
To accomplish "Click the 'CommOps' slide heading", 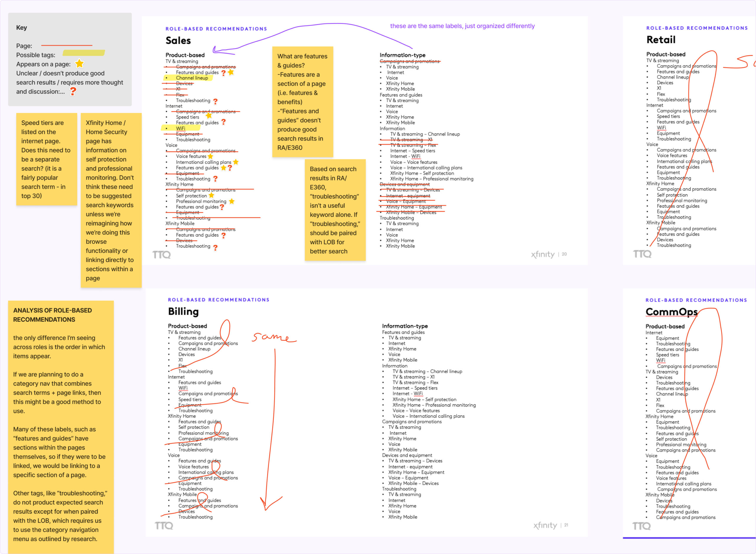I will 672,312.
